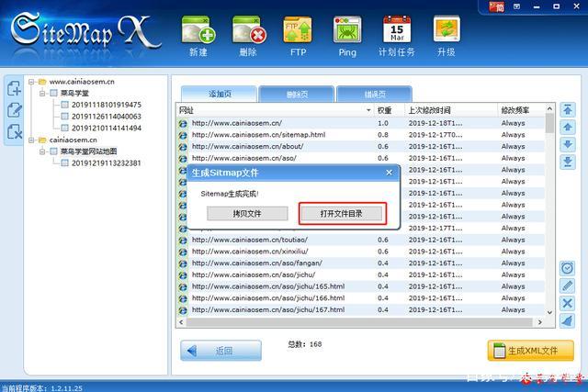Image resolution: width=588 pixels, height=392 pixels.
Task: Collapse the 菜鸟学堂网站地图 tree node
Action: [x=42, y=151]
